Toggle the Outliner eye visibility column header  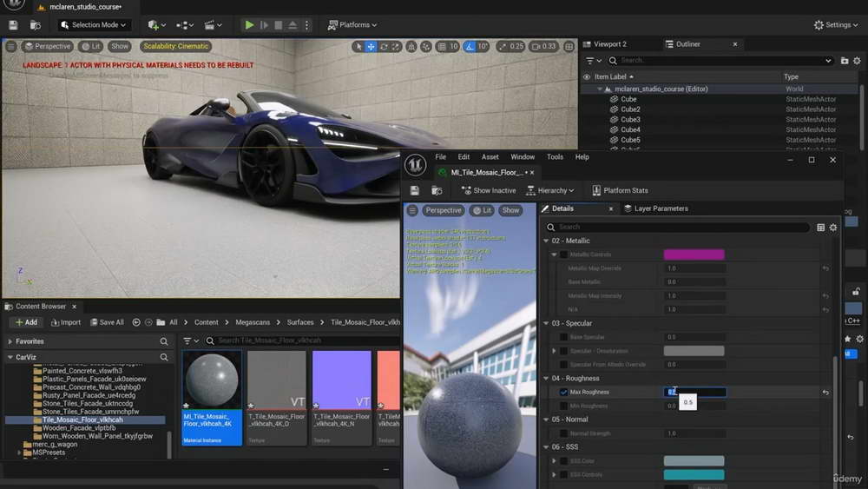tap(587, 77)
